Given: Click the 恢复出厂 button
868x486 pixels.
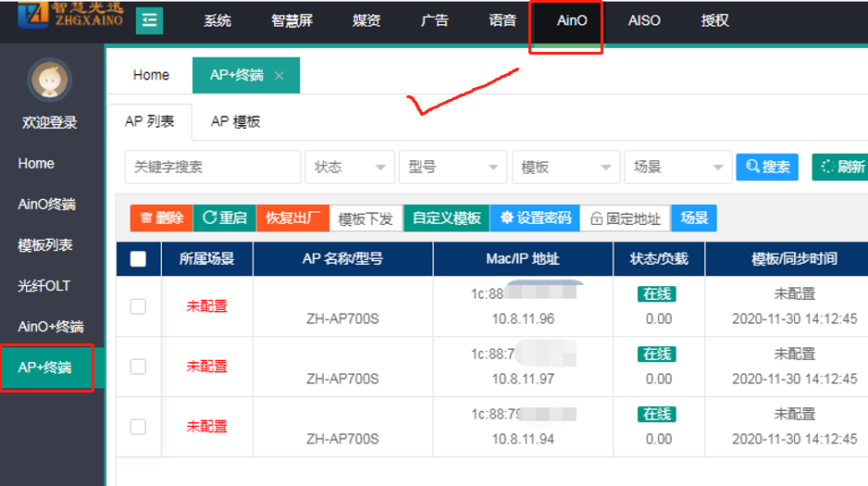Looking at the screenshot, I should (292, 218).
